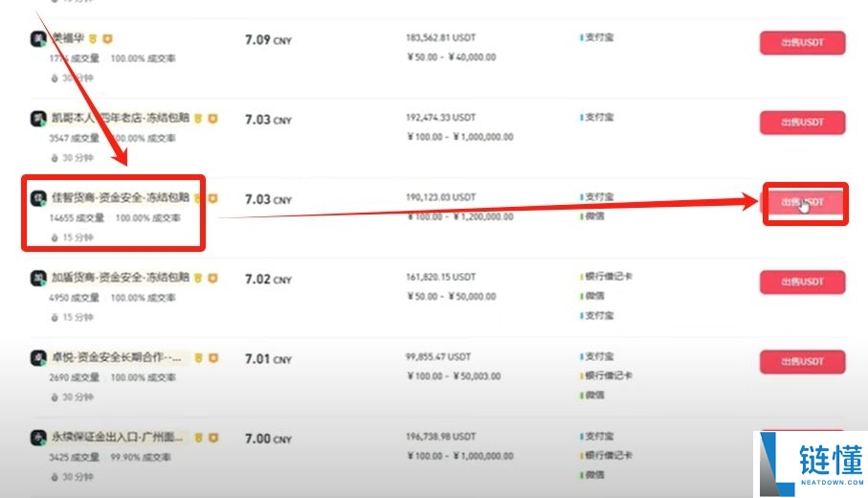Click the 佳智货商 merchant avatar icon
This screenshot has width=868, height=498.
point(39,198)
